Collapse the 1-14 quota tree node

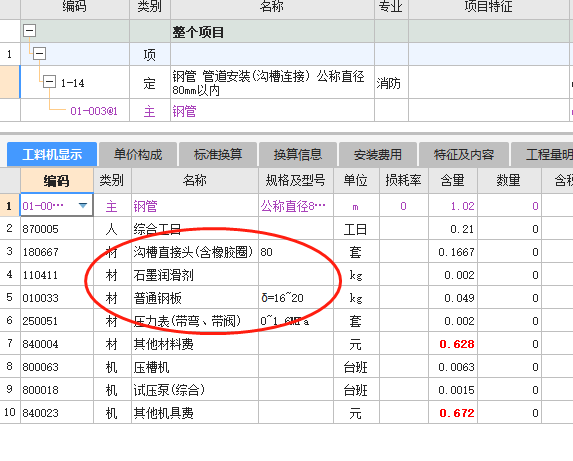(x=49, y=82)
